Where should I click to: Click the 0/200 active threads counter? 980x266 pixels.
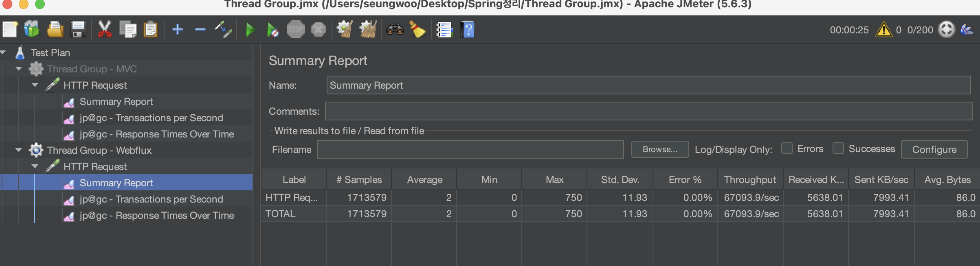[x=920, y=30]
